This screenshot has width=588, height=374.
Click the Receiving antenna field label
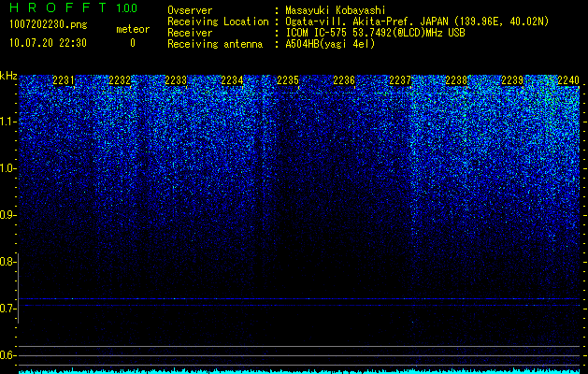pyautogui.click(x=215, y=44)
